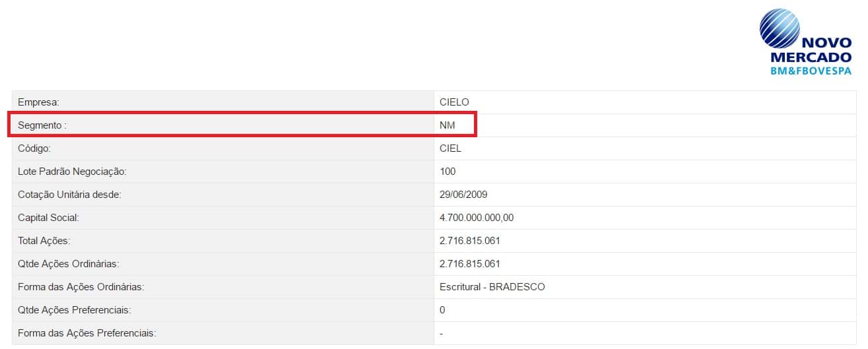Select the company name 'CIELO'
Image resolution: width=868 pixels, height=349 pixels.
454,102
